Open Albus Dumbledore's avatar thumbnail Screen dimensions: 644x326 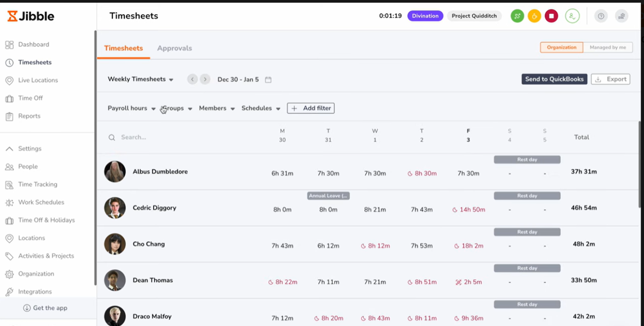115,172
